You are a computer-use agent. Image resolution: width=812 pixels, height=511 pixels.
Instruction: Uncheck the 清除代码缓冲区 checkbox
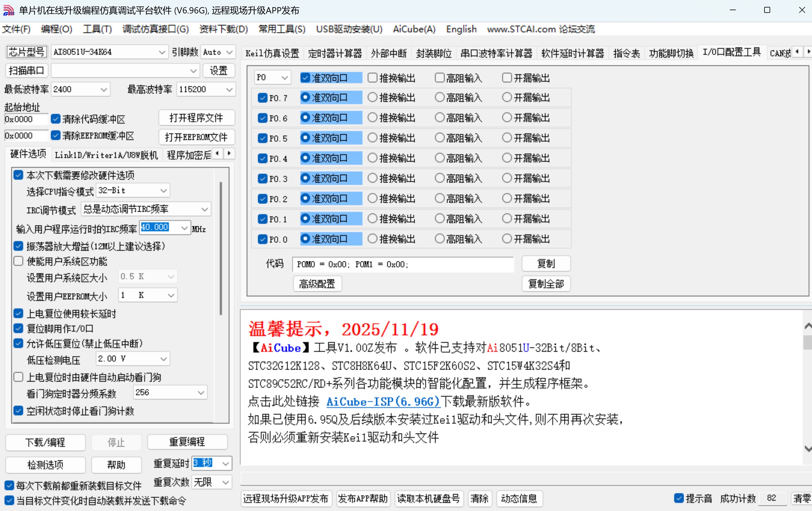tap(56, 119)
